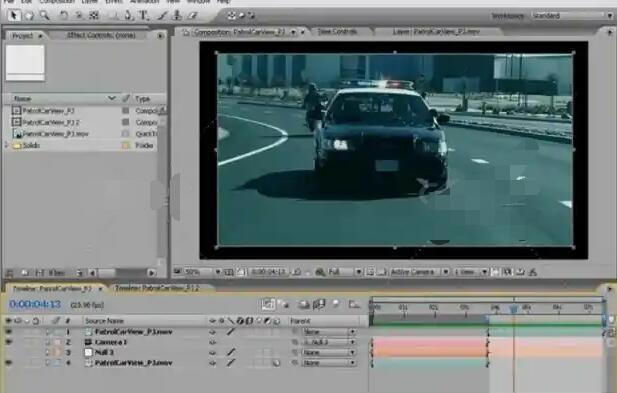The height and width of the screenshot is (393, 617).
Task: Switch to the Effect Controls tab
Action: [x=101, y=35]
